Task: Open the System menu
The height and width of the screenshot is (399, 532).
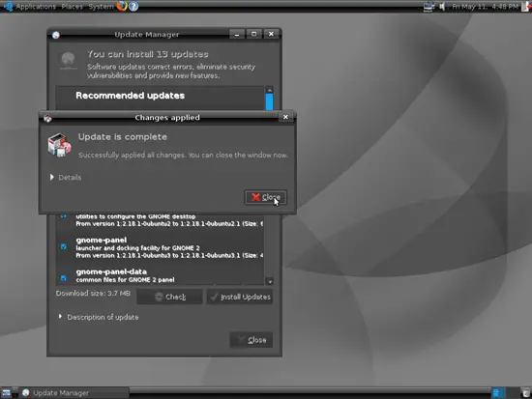Action: click(101, 7)
